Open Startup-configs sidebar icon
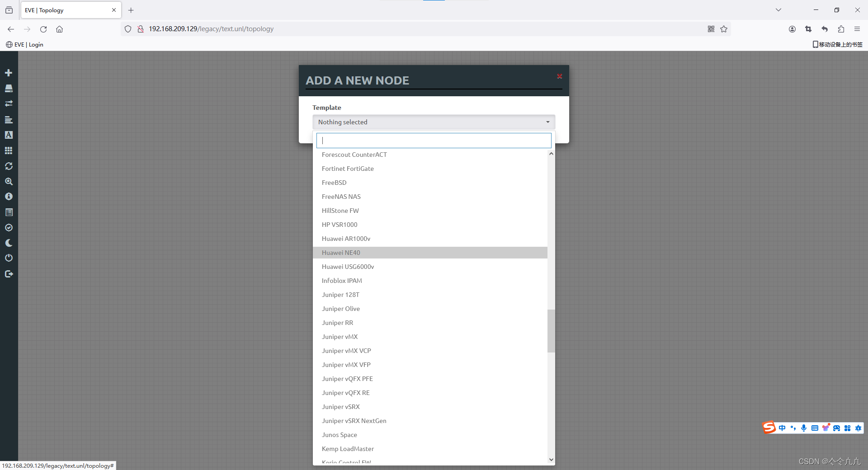The height and width of the screenshot is (470, 868). (x=9, y=120)
